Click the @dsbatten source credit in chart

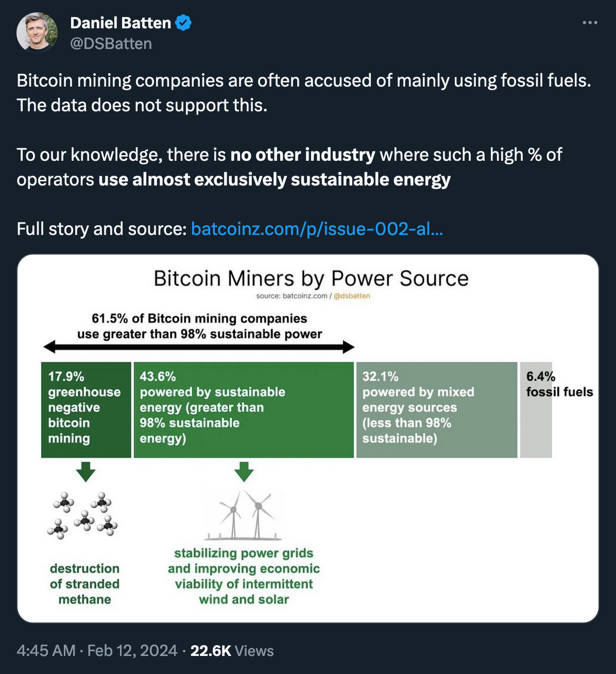[x=352, y=296]
